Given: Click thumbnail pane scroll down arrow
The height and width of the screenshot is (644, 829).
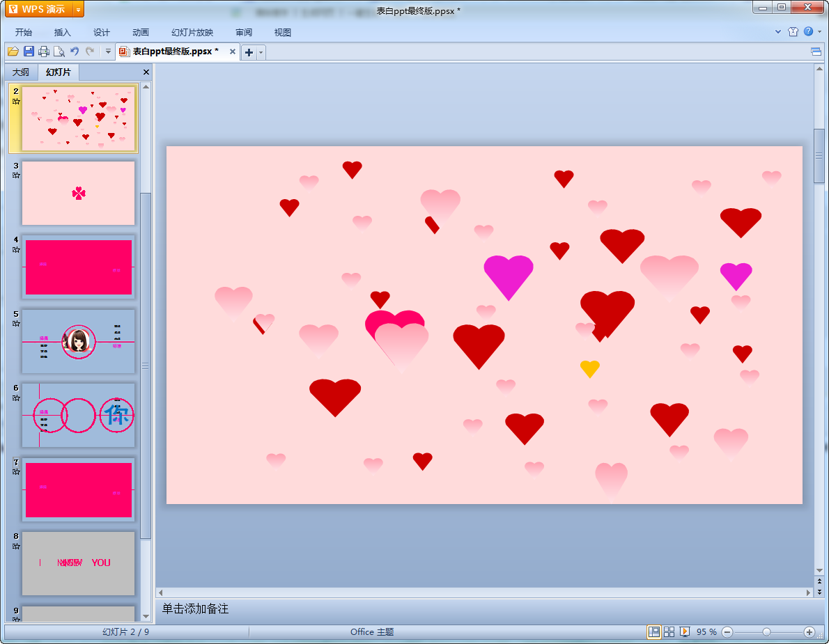Looking at the screenshot, I should tap(146, 616).
